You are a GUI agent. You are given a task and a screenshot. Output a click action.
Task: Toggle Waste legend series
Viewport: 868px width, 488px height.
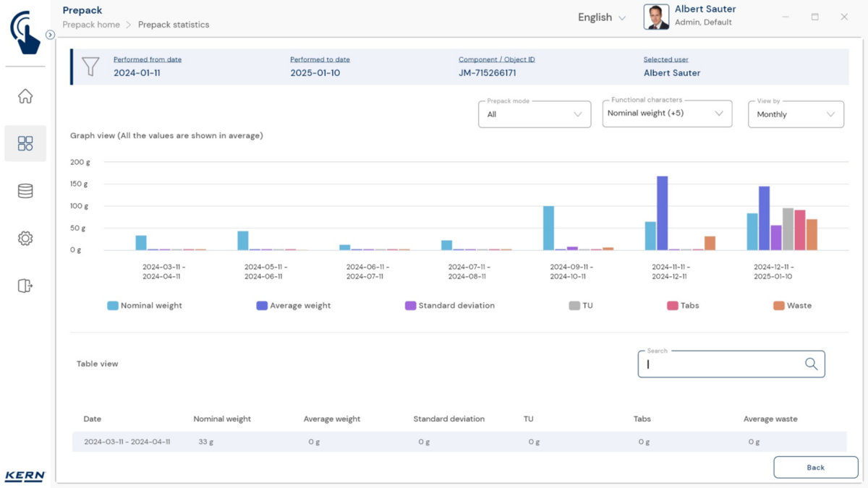pyautogui.click(x=793, y=306)
